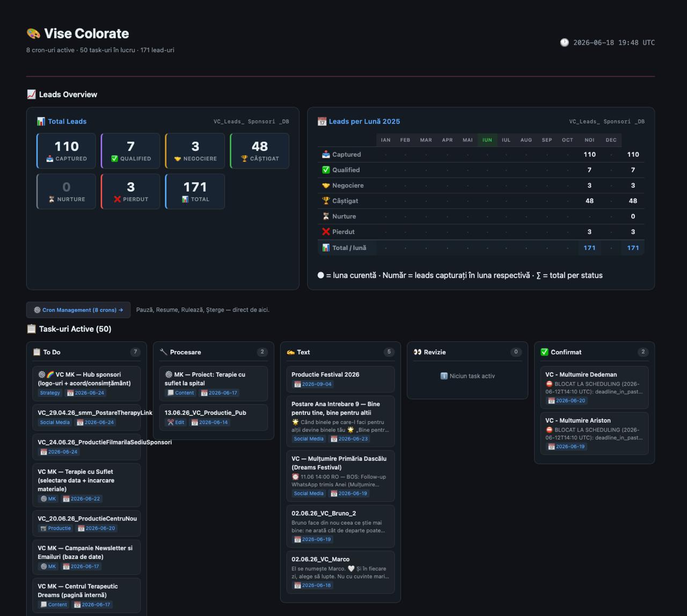687x616 pixels.
Task: Open 02.06.26_VC_Bruno_2 task card
Action: (x=340, y=526)
